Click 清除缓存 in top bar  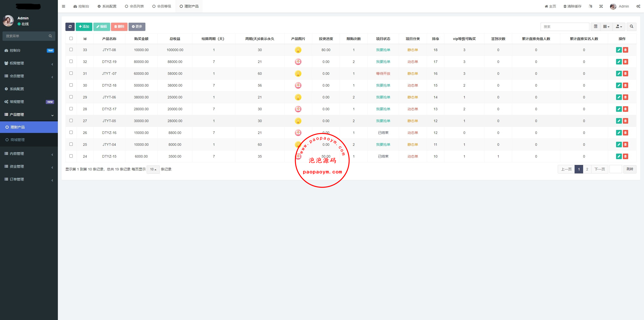[x=572, y=6]
